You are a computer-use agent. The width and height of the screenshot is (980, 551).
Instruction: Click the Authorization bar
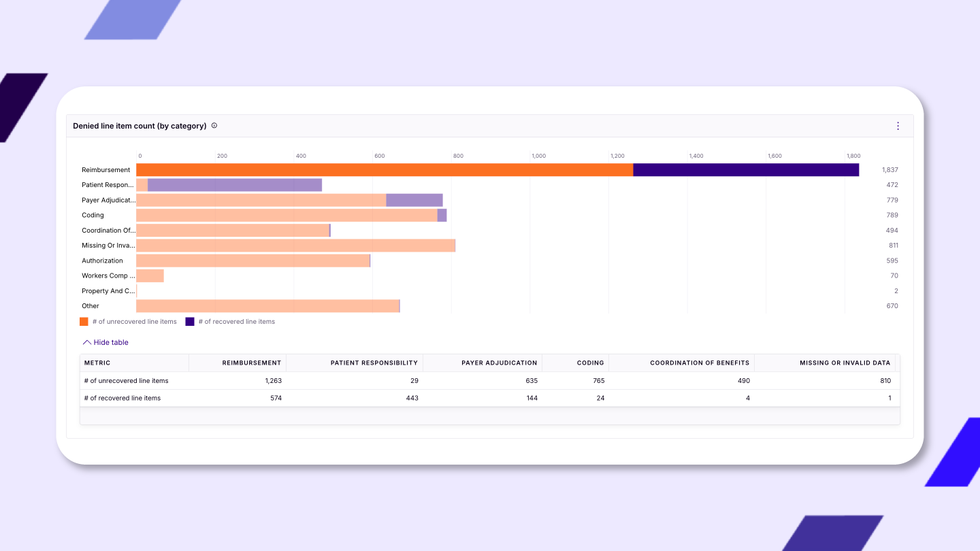pos(252,261)
